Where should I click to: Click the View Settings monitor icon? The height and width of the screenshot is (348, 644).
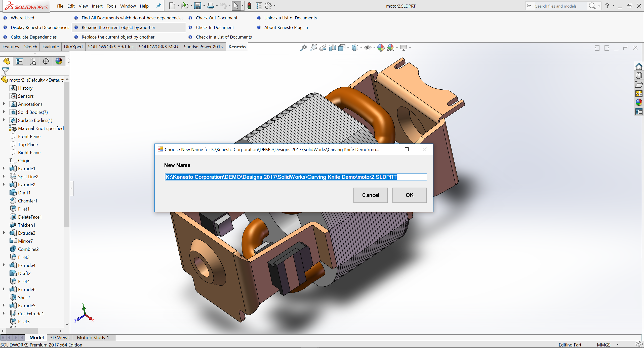click(x=404, y=48)
